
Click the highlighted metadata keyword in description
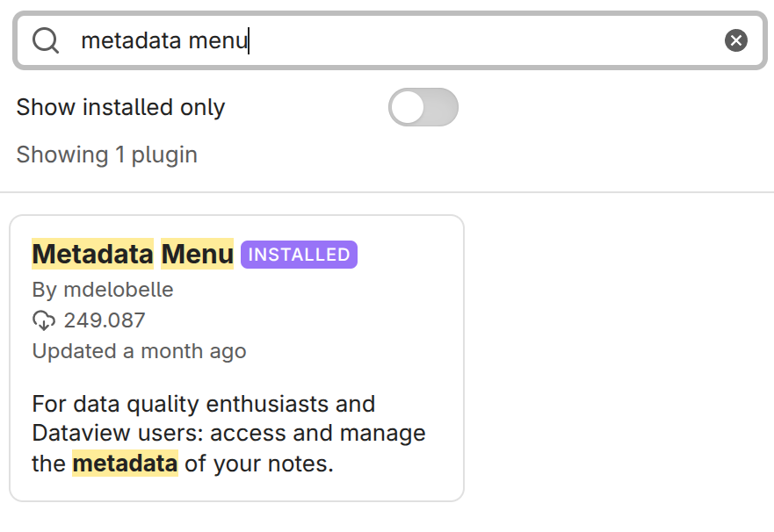click(x=125, y=463)
